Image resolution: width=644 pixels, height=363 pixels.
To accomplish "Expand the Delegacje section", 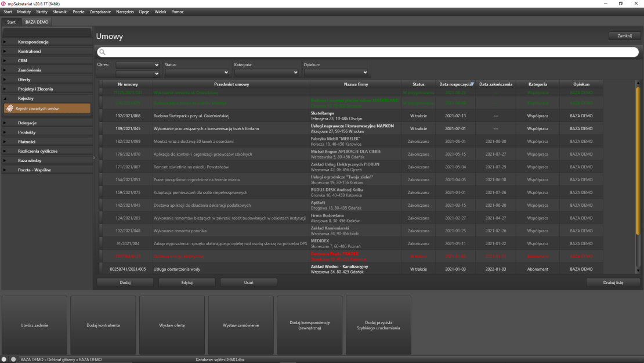I will click(5, 123).
